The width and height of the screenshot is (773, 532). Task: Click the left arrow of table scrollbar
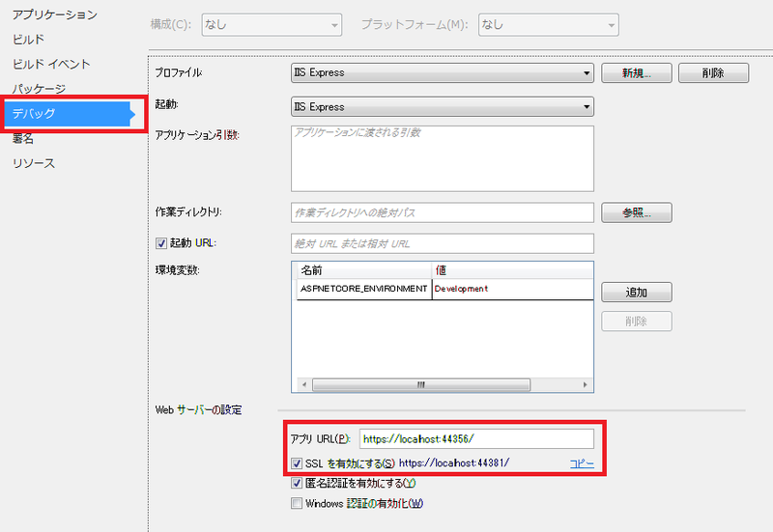(304, 384)
